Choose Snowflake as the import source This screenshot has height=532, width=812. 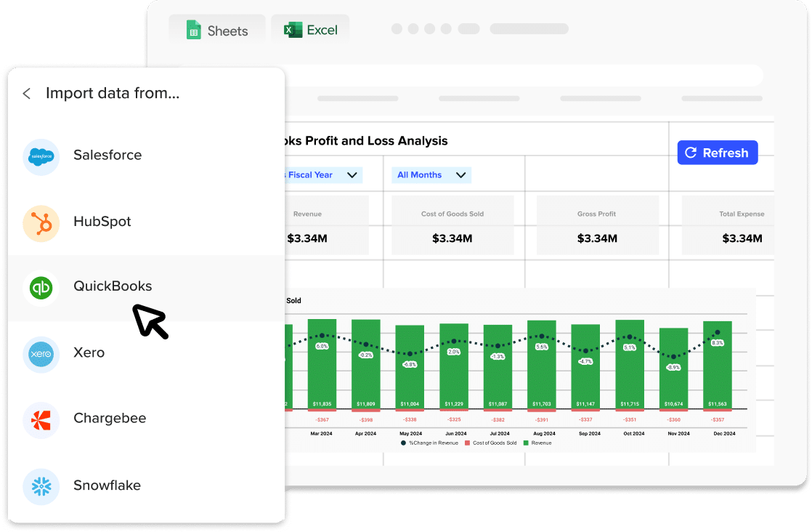pos(146,486)
